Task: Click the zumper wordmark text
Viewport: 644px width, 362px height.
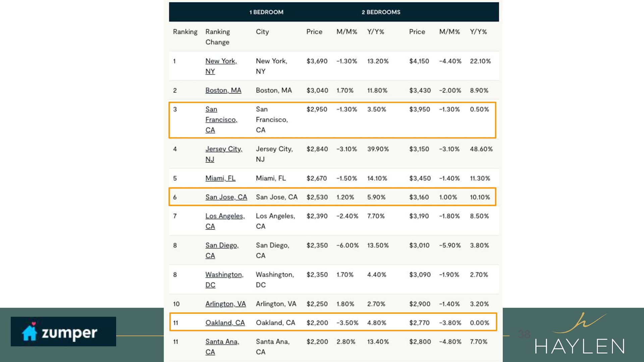Action: coord(69,333)
